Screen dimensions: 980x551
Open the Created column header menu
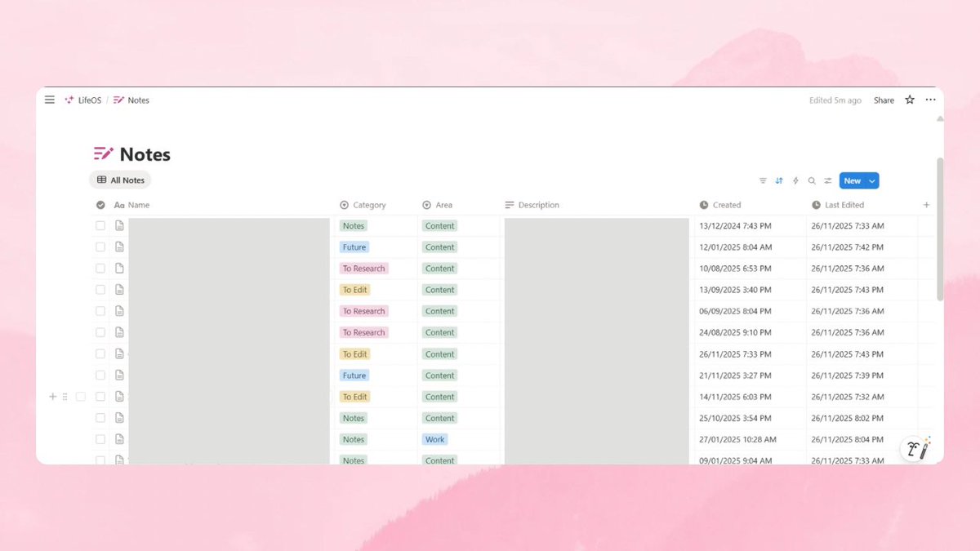pyautogui.click(x=720, y=205)
